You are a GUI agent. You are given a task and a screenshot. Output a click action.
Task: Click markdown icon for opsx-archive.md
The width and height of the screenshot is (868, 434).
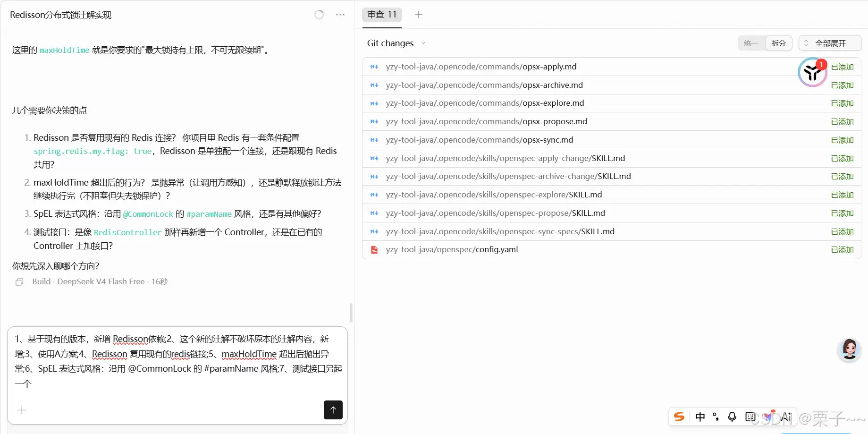click(x=374, y=85)
